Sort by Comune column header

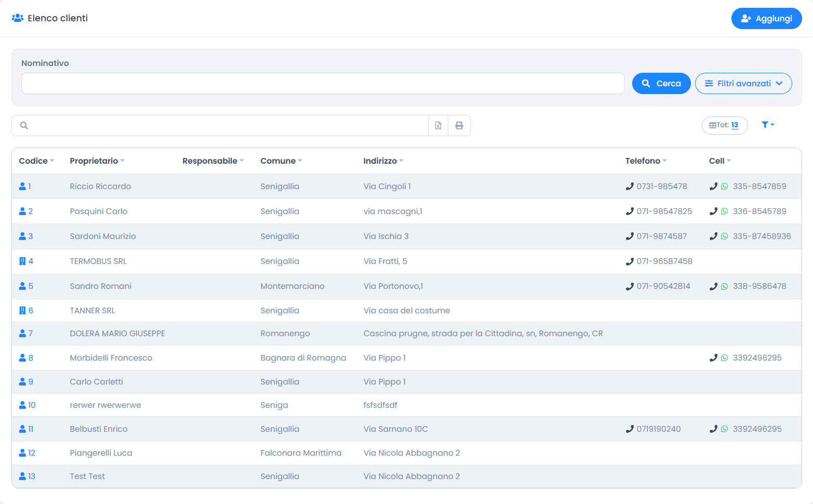(281, 161)
